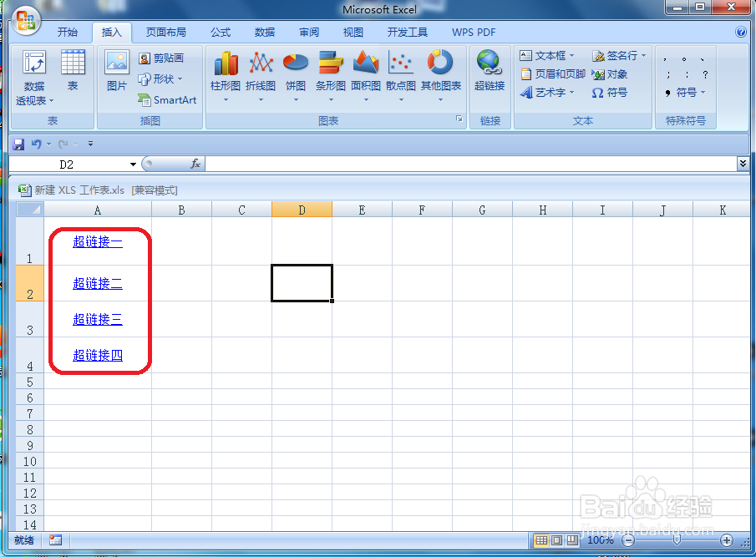
Task: Click the formula bar input field
Action: [x=471, y=164]
